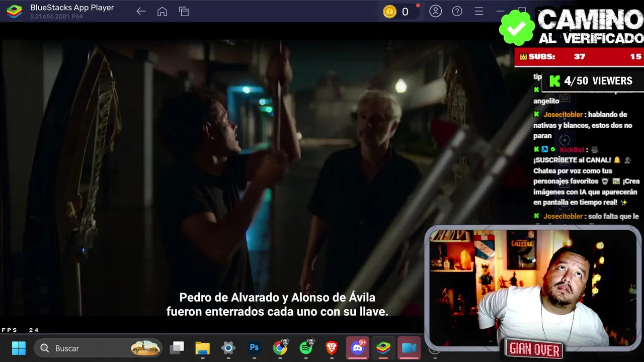Viewport: 644px width, 362px height.
Task: Open BlueStacks help question mark icon
Action: click(457, 11)
